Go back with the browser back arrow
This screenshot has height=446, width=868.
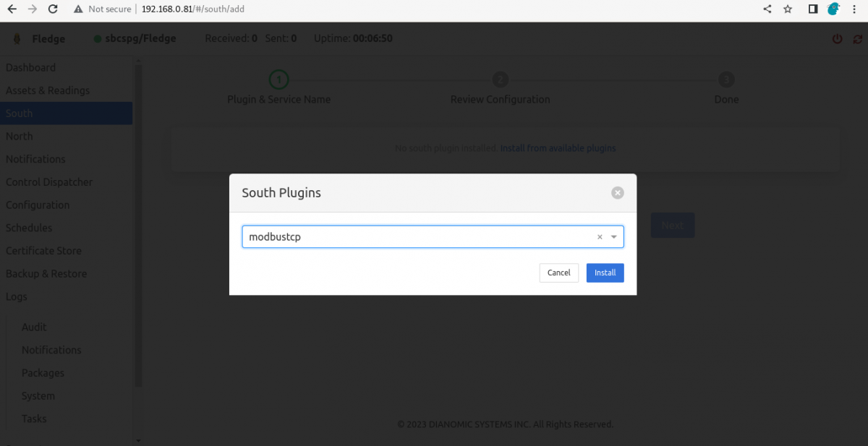[x=12, y=9]
